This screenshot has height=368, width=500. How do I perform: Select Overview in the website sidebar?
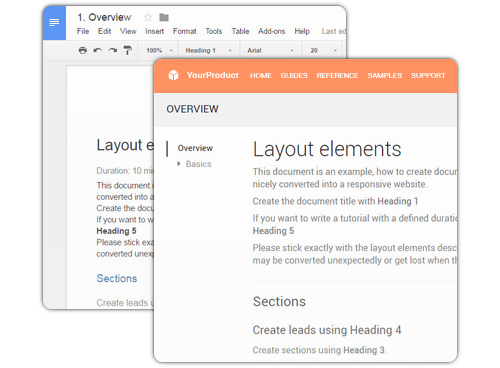[x=195, y=148]
